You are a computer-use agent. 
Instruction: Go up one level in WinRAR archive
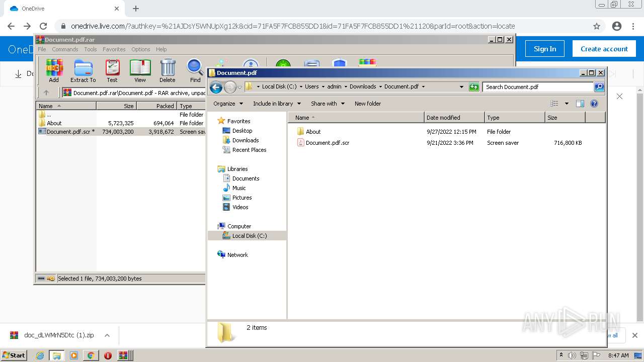tap(46, 93)
